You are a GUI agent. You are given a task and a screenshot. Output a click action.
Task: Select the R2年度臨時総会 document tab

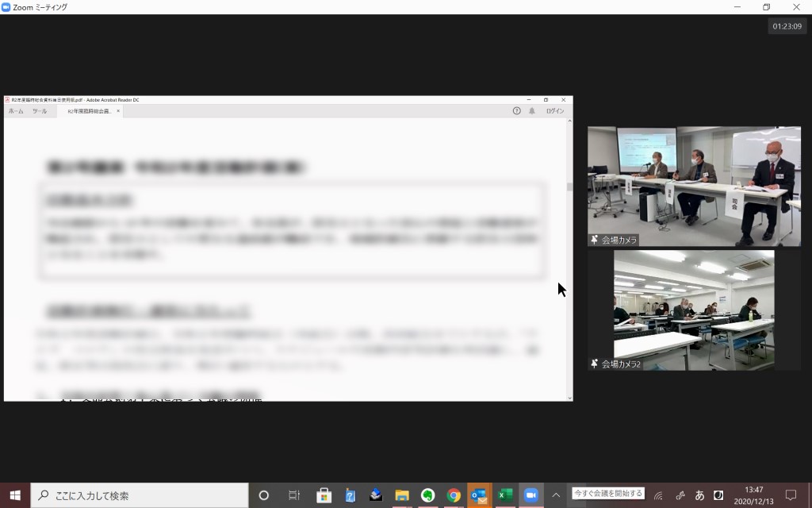[x=89, y=111]
